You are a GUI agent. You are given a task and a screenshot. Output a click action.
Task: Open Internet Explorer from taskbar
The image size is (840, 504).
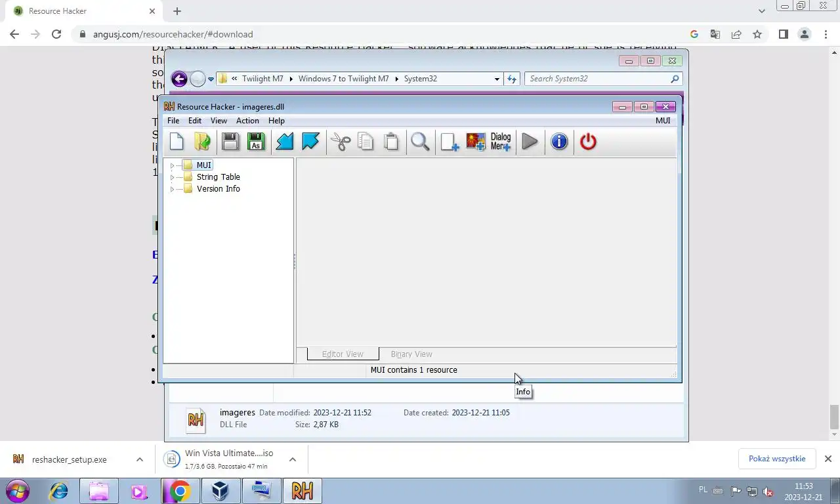click(58, 491)
